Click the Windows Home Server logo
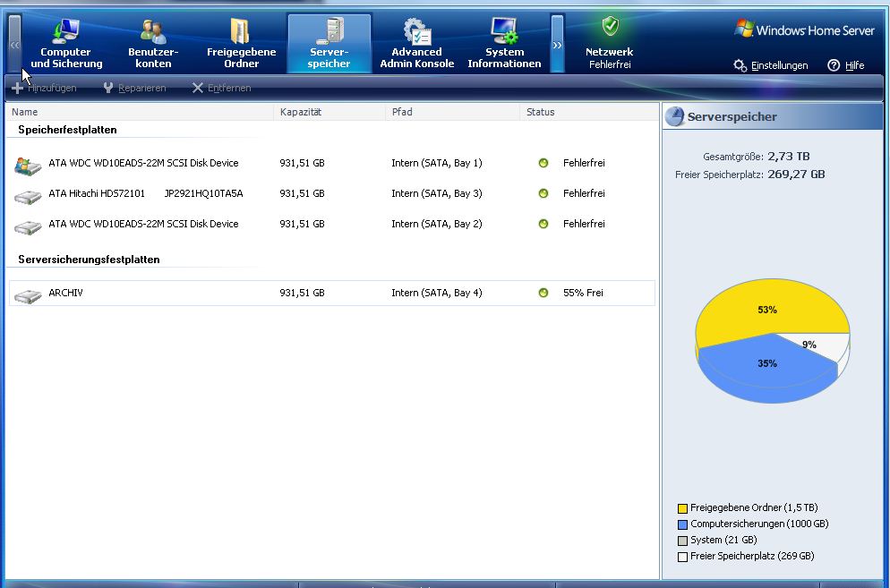 (804, 29)
